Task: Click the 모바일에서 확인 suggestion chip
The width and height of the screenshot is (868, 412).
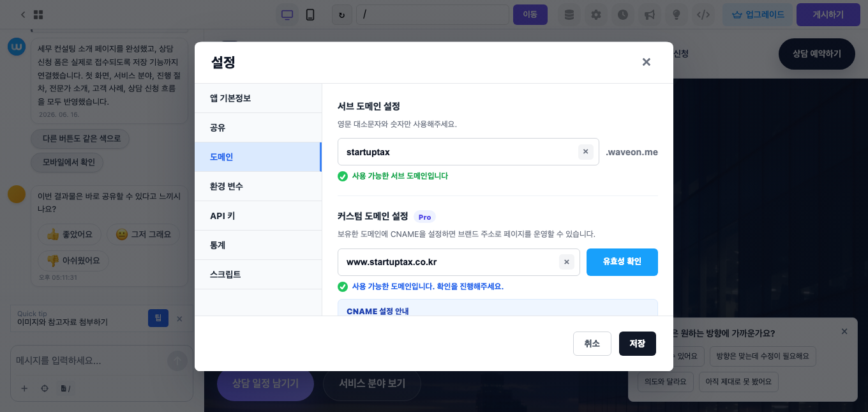Action: pos(68,162)
